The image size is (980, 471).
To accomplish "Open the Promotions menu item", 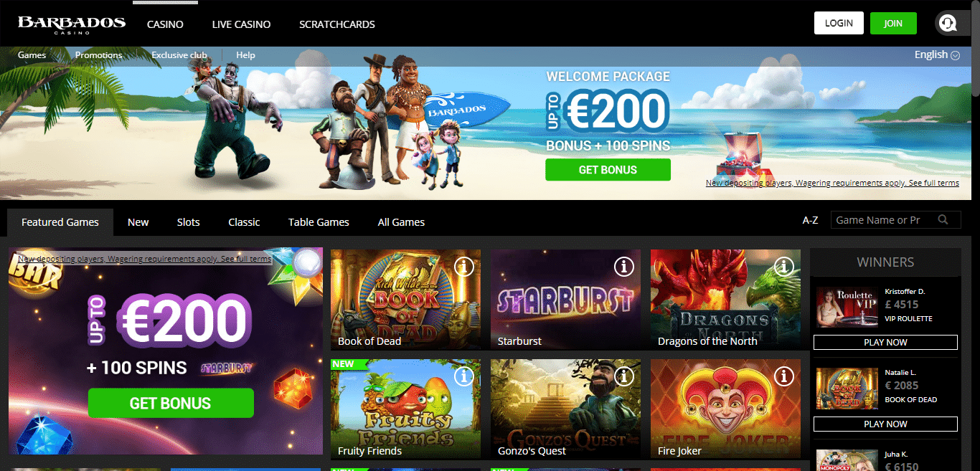I will (98, 54).
